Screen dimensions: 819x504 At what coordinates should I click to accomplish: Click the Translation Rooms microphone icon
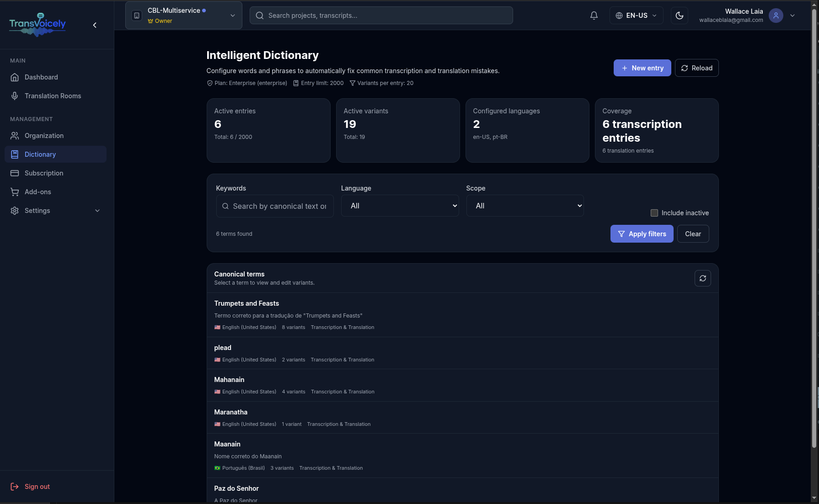click(15, 96)
